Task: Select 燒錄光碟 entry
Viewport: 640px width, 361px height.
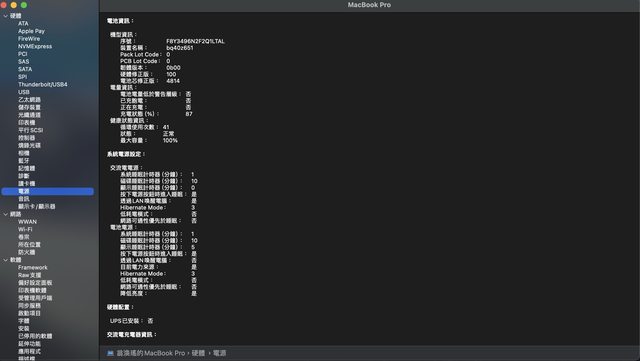Action: (29, 145)
